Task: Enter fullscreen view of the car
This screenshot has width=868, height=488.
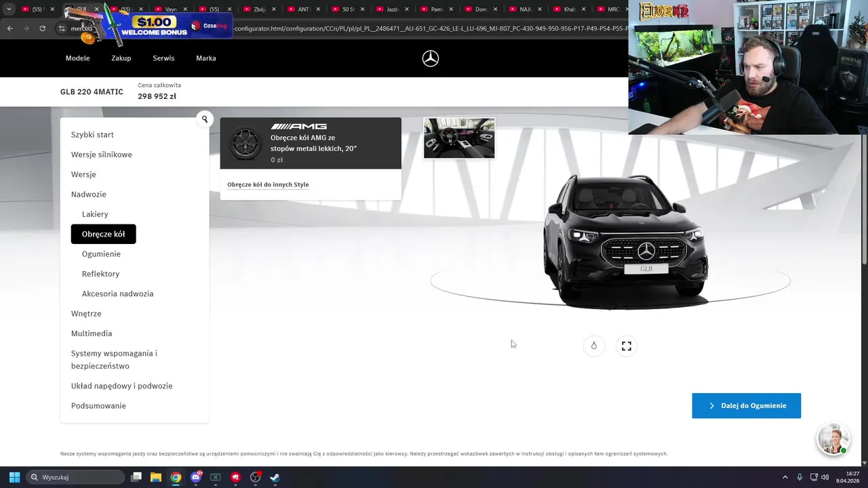Action: [x=627, y=346]
